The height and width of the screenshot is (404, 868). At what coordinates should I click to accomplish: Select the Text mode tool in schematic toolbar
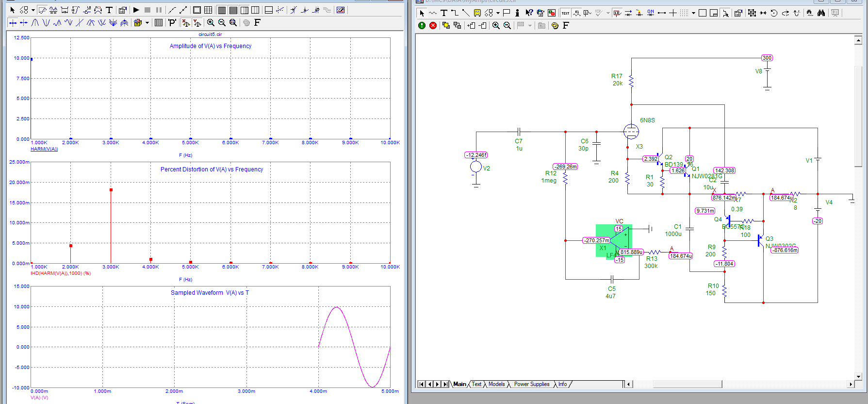(443, 13)
